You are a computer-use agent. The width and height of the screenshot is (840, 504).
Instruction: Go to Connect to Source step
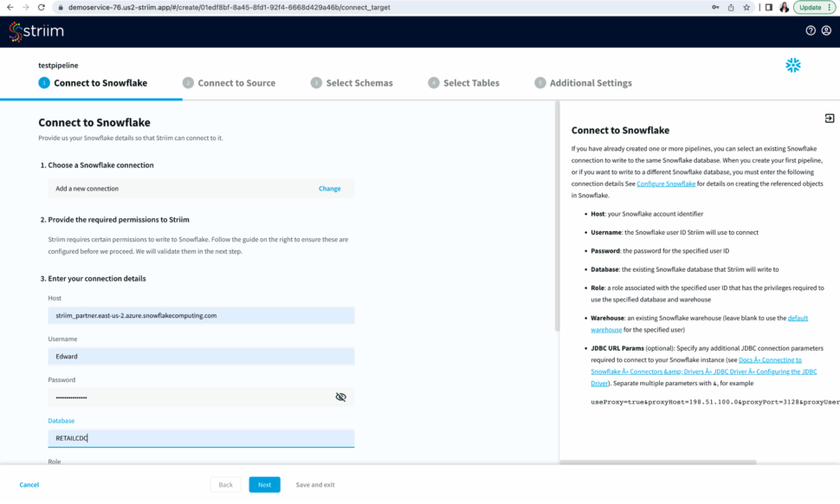coord(236,83)
